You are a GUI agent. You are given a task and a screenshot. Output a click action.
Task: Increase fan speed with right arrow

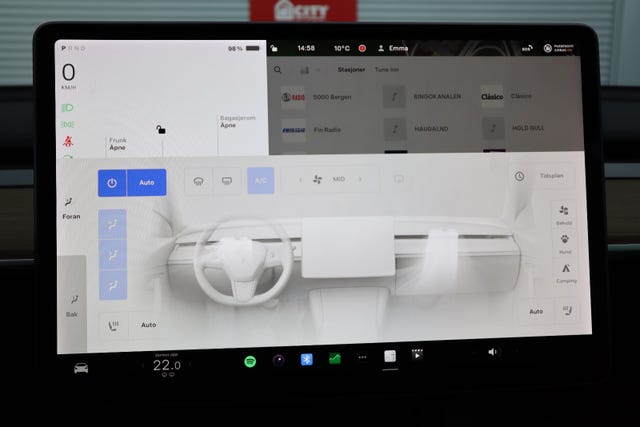pyautogui.click(x=360, y=179)
